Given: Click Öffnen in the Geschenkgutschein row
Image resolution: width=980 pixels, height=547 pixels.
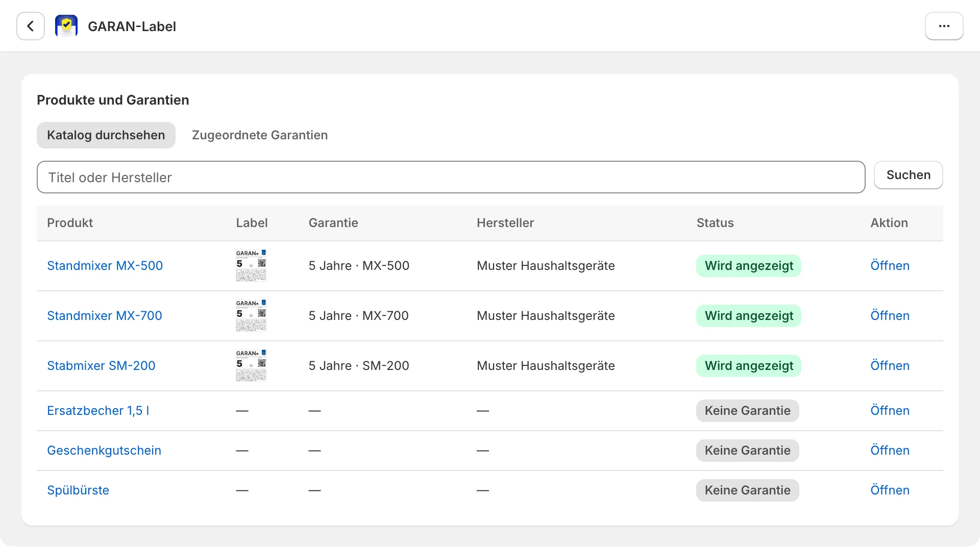Looking at the screenshot, I should [890, 450].
